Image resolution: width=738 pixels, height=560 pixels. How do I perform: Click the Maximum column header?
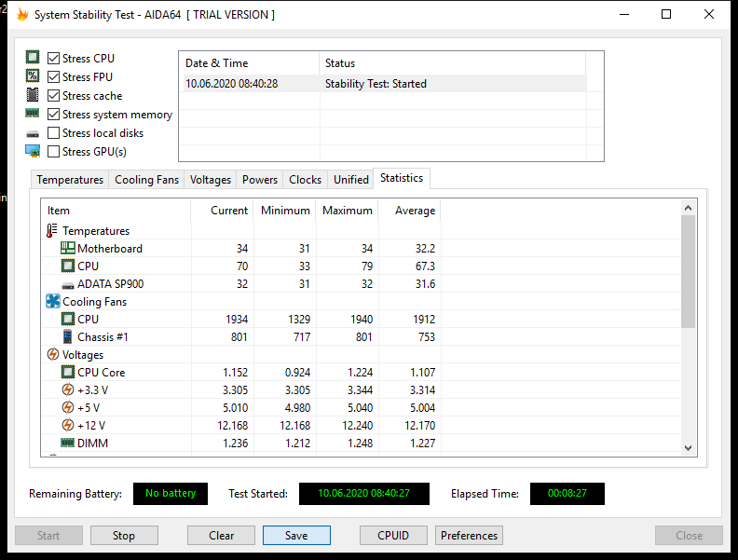(x=348, y=211)
